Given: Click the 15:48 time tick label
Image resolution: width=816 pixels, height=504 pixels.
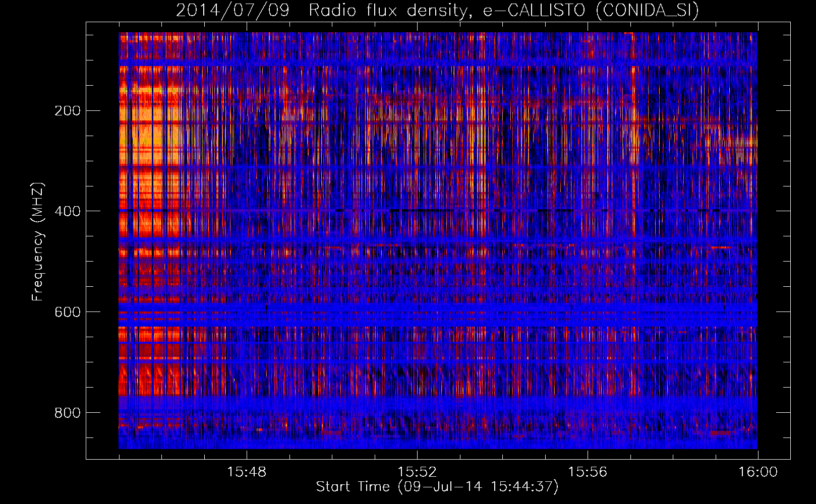Looking at the screenshot, I should tap(247, 472).
